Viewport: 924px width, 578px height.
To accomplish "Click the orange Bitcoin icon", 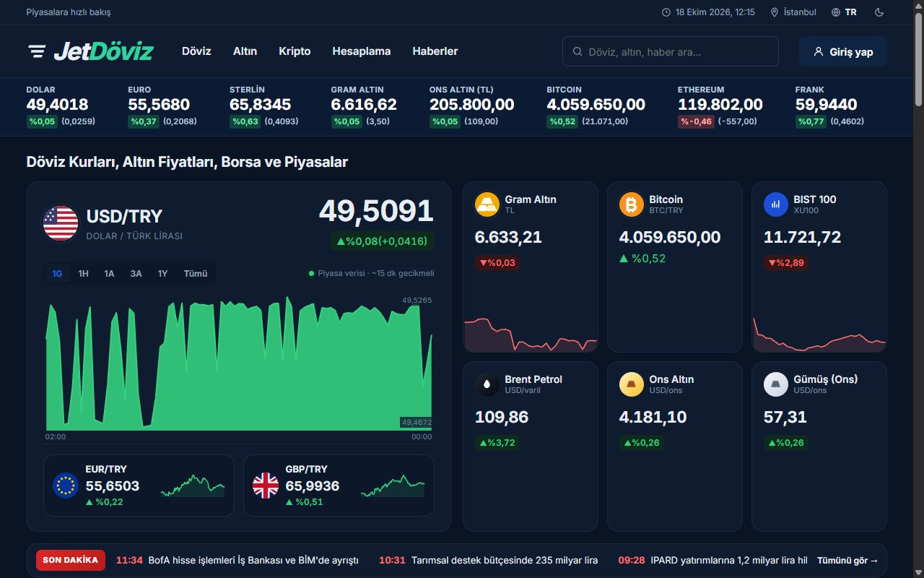I will point(632,204).
